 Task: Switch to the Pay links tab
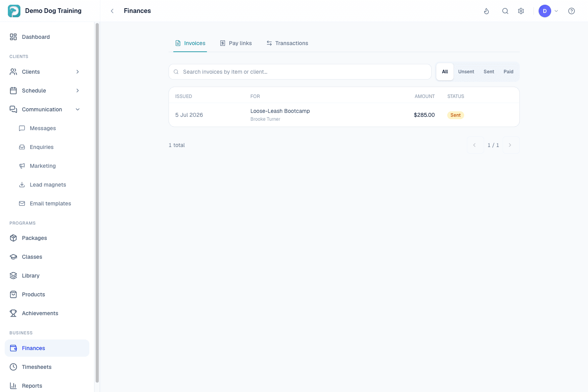click(236, 43)
